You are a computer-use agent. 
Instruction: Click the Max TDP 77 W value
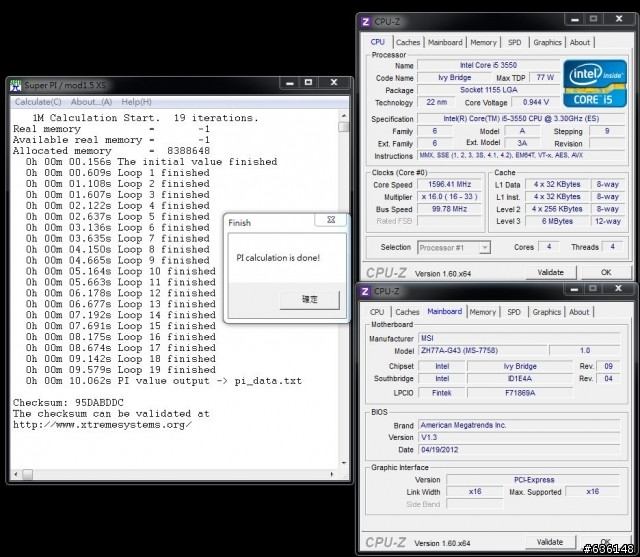545,78
